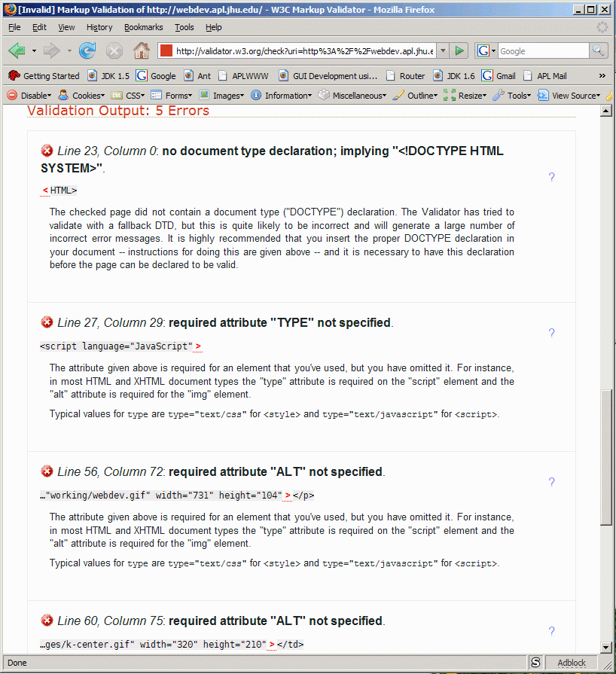Click the page scrollbar up arrow
The height and width of the screenshot is (674, 616).
coord(605,111)
